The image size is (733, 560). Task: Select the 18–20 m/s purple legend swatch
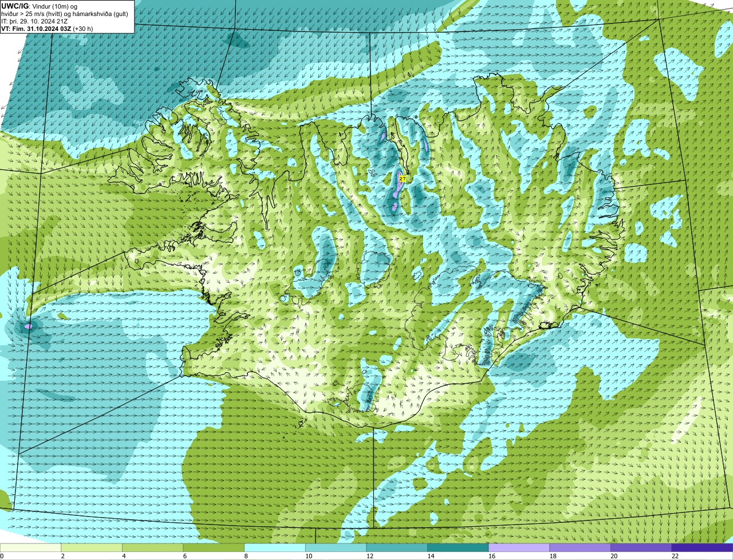tap(580, 547)
